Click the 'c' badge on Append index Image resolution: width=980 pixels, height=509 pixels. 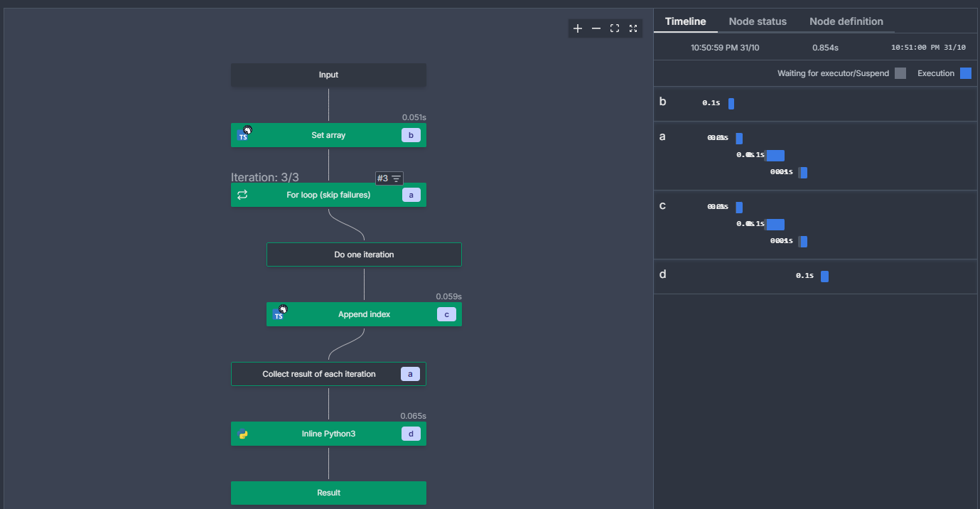tap(446, 314)
